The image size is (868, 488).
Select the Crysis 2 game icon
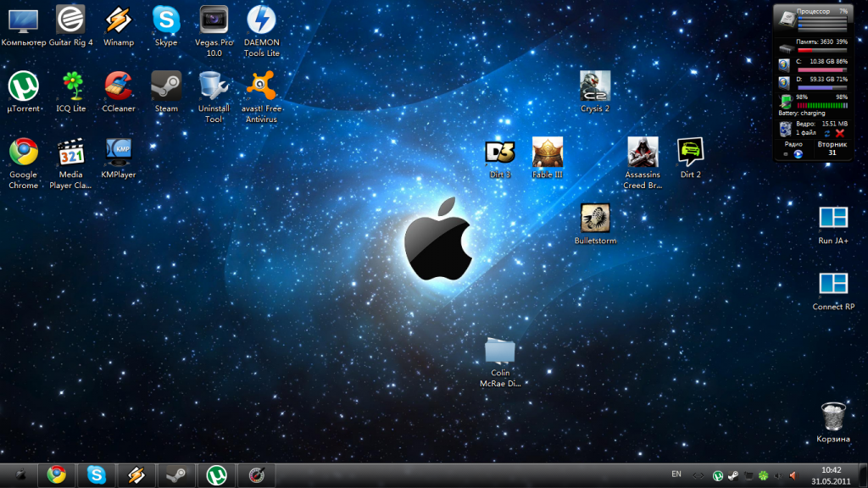pos(595,91)
